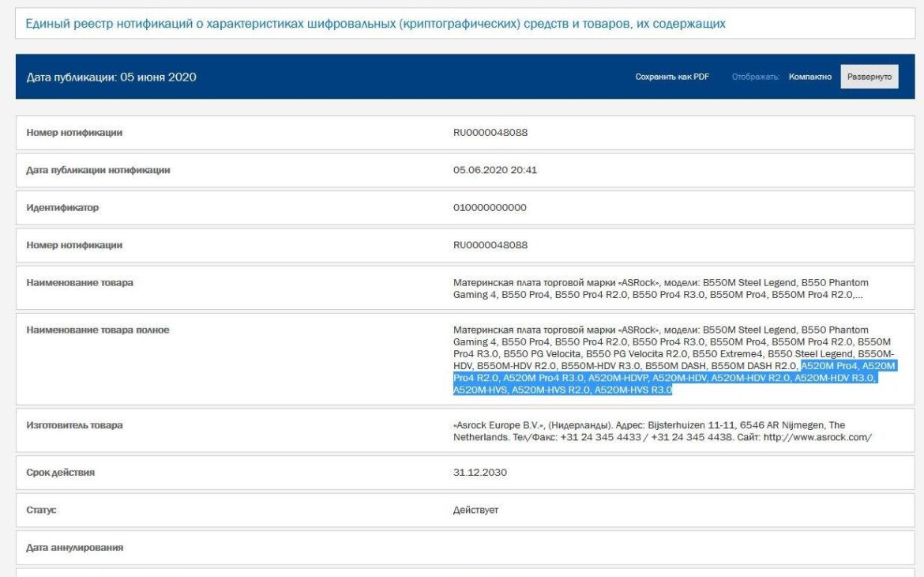Click the status value "Действует"
Image resolution: width=924 pixels, height=577 pixels.
tap(476, 510)
